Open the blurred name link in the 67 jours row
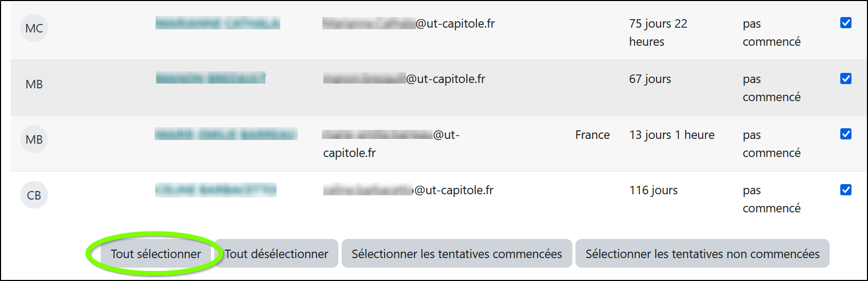Screen dimensions: 868x281 (x=210, y=79)
